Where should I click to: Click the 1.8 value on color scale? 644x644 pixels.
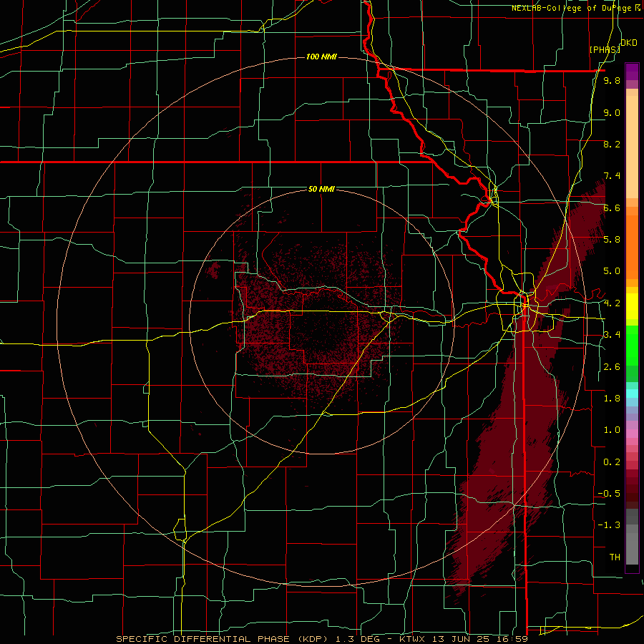[612, 399]
